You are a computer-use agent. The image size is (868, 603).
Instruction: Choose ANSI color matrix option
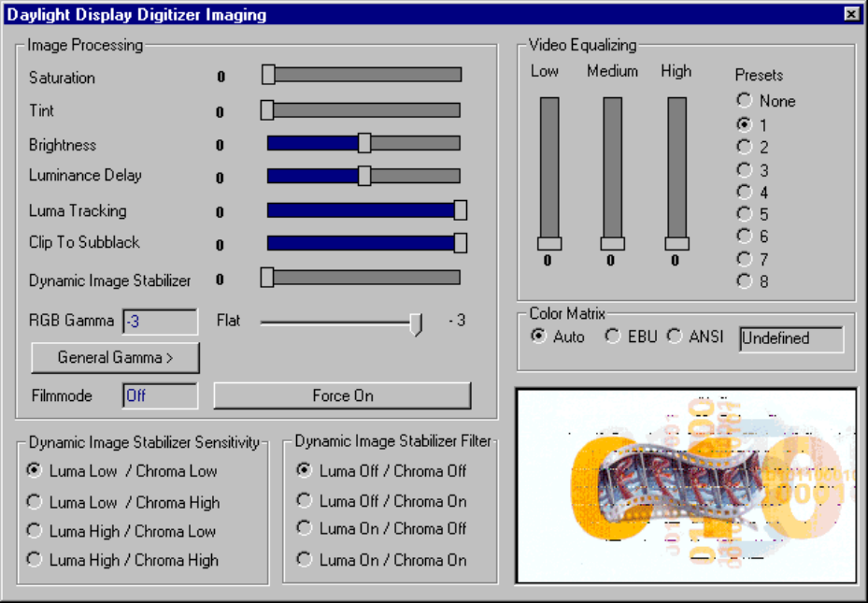click(x=675, y=337)
